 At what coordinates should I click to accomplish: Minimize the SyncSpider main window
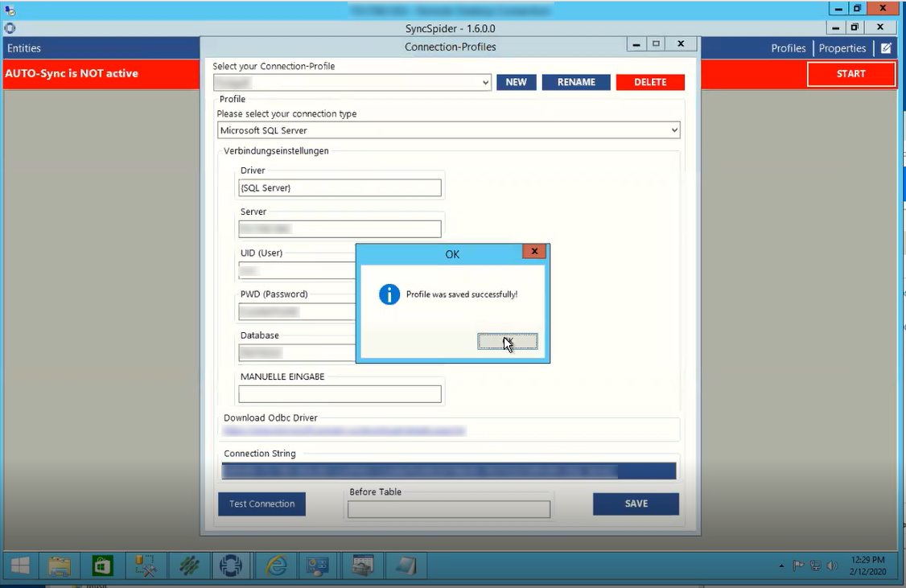coord(835,27)
